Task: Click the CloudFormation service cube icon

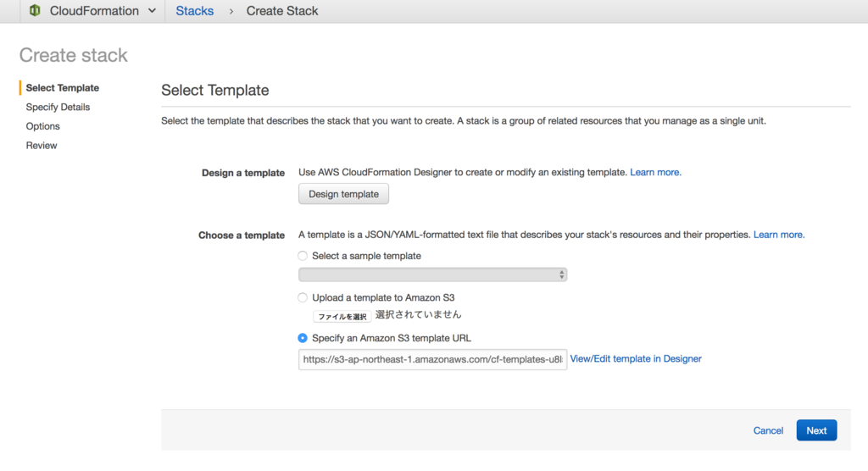Action: tap(35, 10)
